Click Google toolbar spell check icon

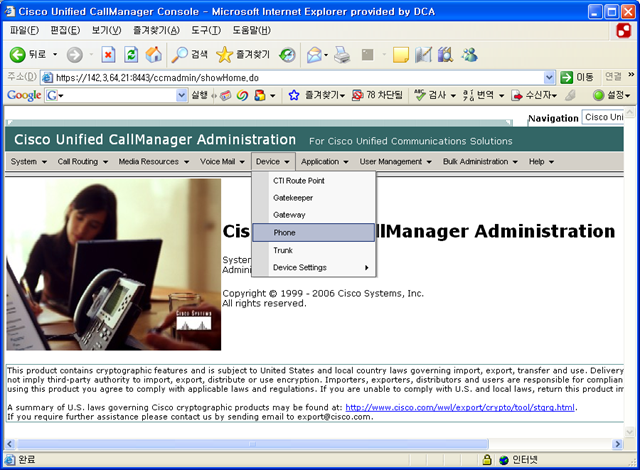pyautogui.click(x=420, y=95)
